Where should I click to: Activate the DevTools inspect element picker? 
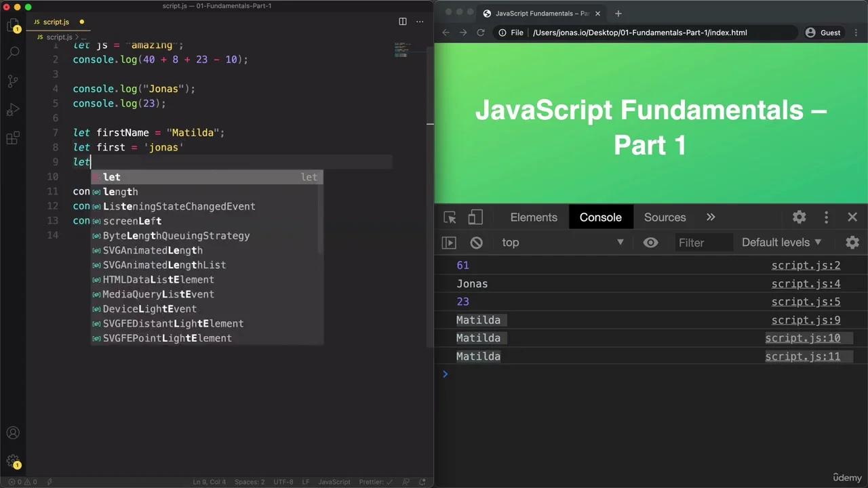tap(450, 218)
